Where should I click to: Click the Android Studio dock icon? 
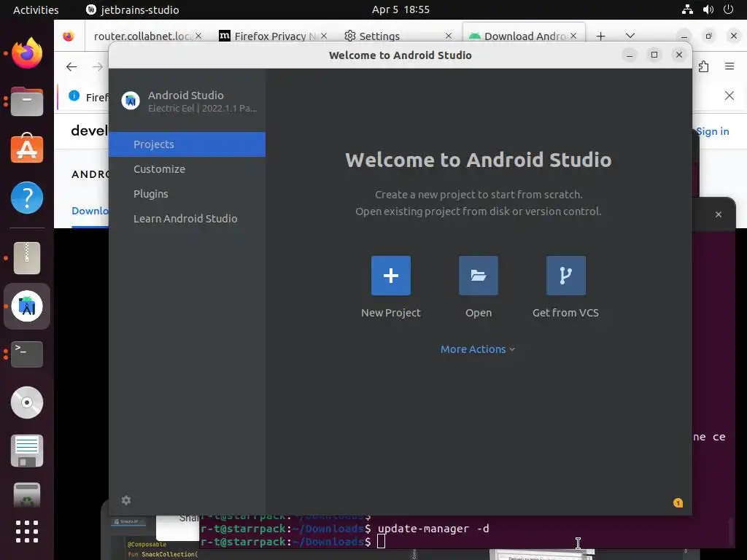[x=27, y=306]
